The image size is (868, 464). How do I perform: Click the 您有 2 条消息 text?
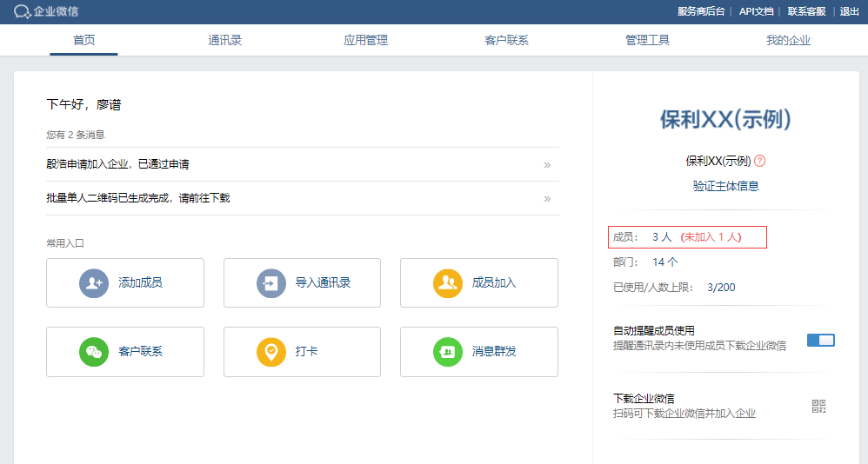coord(76,135)
